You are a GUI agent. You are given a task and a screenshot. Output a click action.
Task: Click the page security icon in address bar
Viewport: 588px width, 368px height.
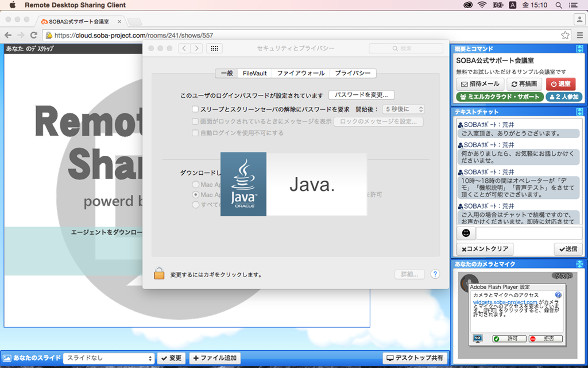49,35
